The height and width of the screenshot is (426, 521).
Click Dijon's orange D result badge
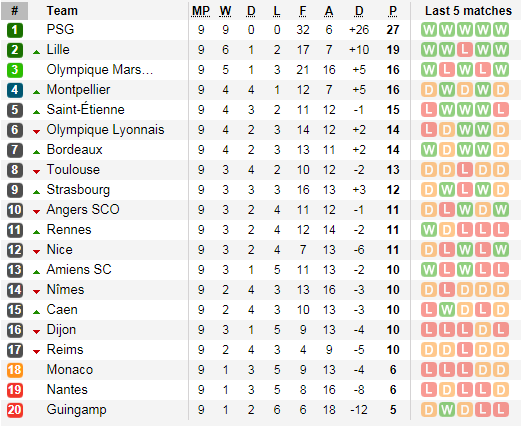[x=483, y=330]
